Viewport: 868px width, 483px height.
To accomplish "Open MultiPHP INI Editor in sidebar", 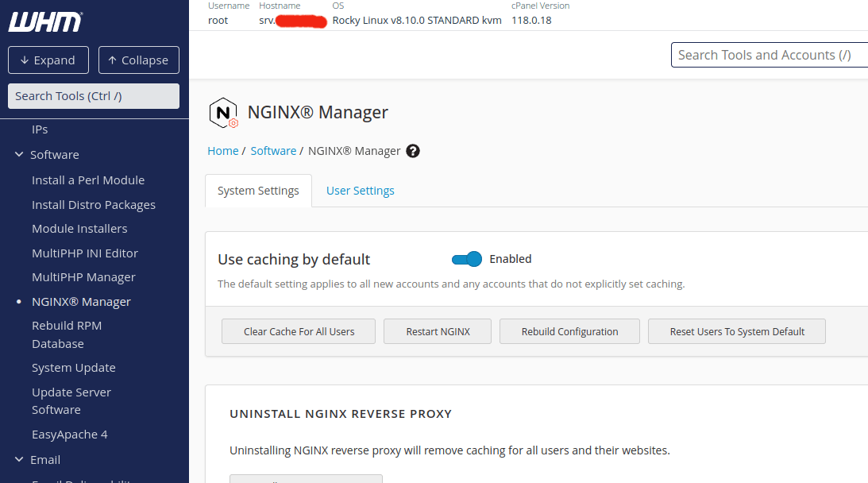I will [85, 253].
